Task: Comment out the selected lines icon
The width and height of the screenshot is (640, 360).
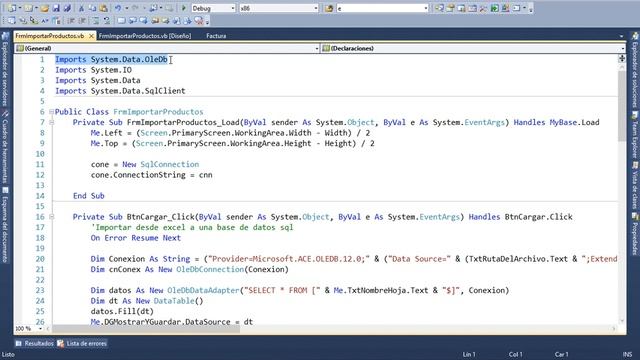Action: pos(95,20)
